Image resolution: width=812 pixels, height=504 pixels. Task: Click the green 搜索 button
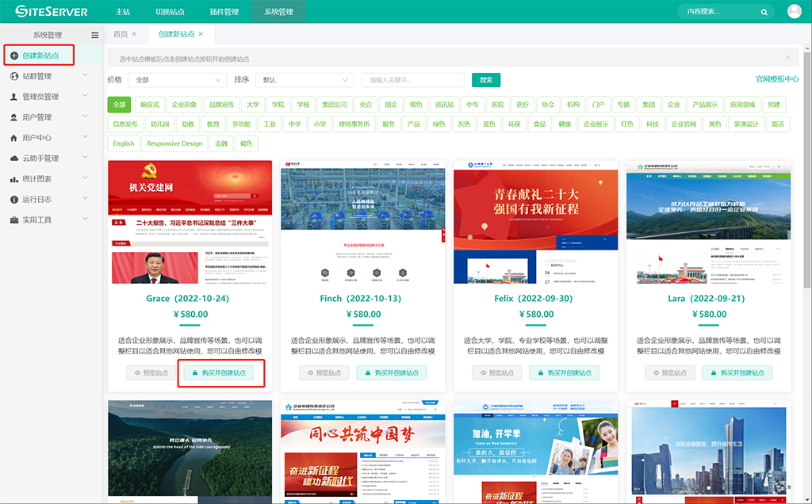coord(485,80)
